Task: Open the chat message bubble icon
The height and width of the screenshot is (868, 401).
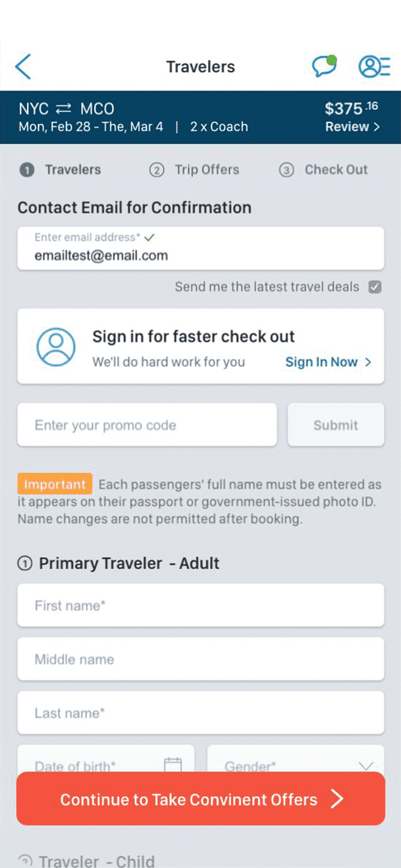Action: coord(325,66)
